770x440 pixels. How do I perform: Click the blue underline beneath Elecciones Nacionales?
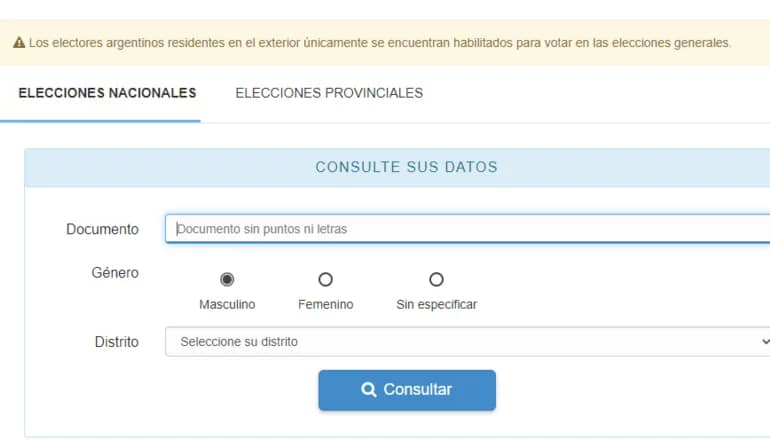coord(100,121)
